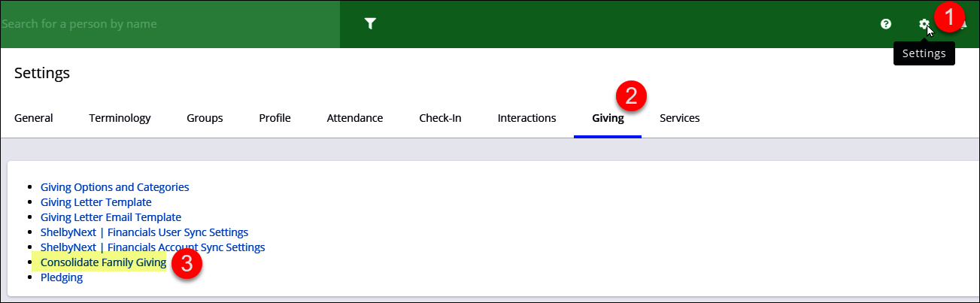Open the Attendance settings tab
The width and height of the screenshot is (980, 303).
point(355,118)
